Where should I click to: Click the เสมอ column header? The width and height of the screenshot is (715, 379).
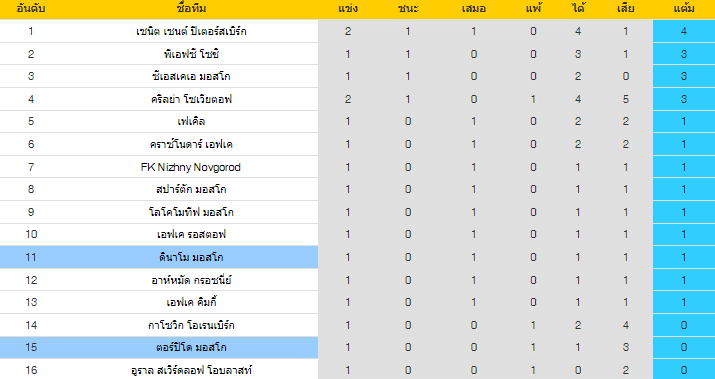coord(473,9)
